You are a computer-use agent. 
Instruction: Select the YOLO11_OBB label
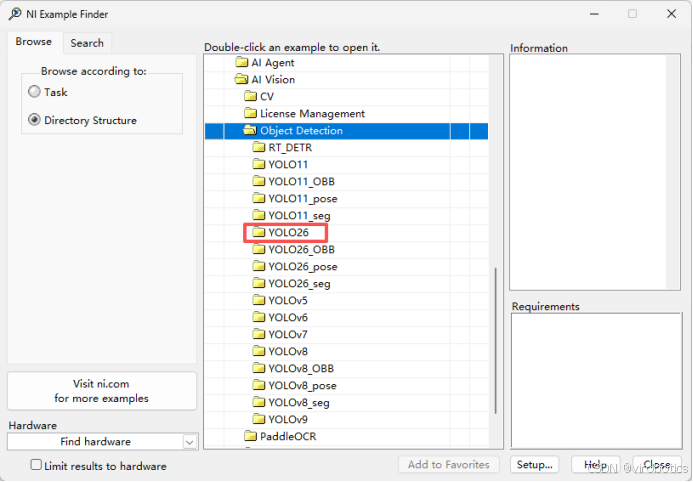click(x=301, y=182)
